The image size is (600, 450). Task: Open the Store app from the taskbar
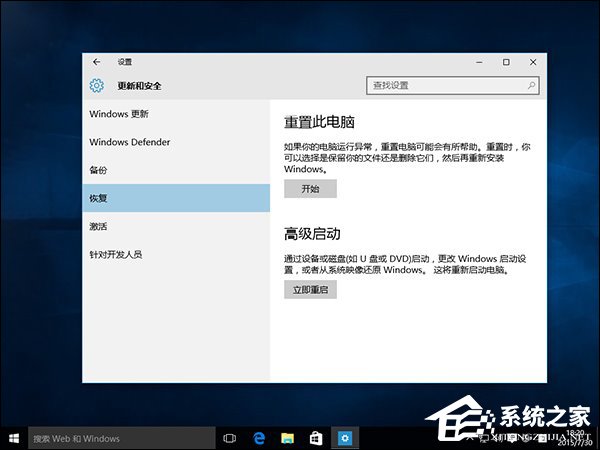pos(315,438)
